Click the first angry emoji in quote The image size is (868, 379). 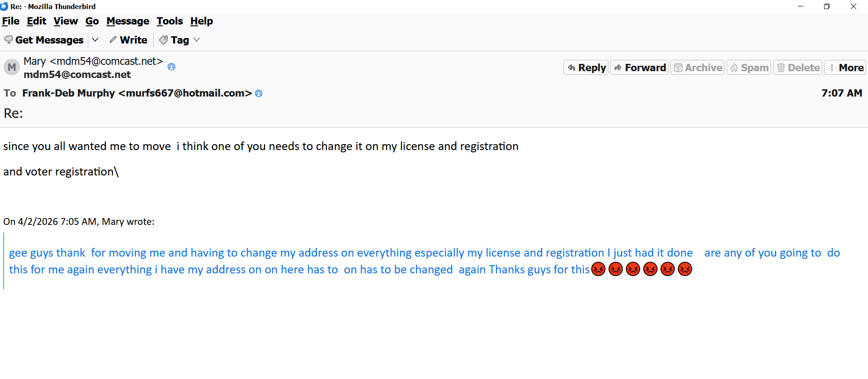click(x=598, y=269)
